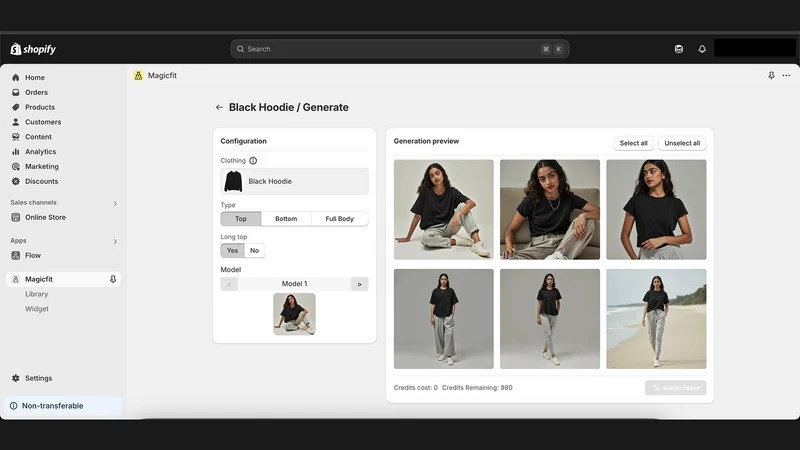The width and height of the screenshot is (800, 450).
Task: Expand Sales channels chevron
Action: pos(115,204)
